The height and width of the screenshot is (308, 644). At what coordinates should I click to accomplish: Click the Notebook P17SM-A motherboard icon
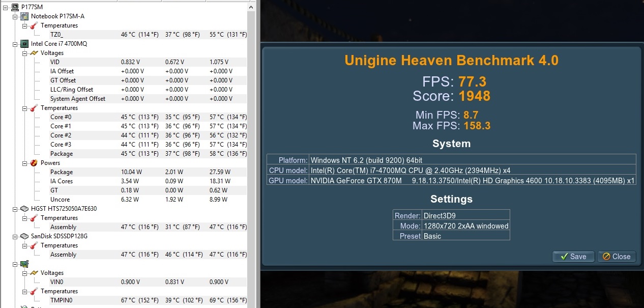tap(24, 16)
